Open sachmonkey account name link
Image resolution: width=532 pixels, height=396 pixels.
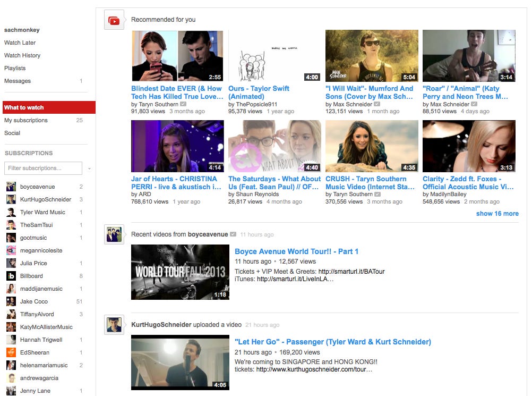coord(22,30)
